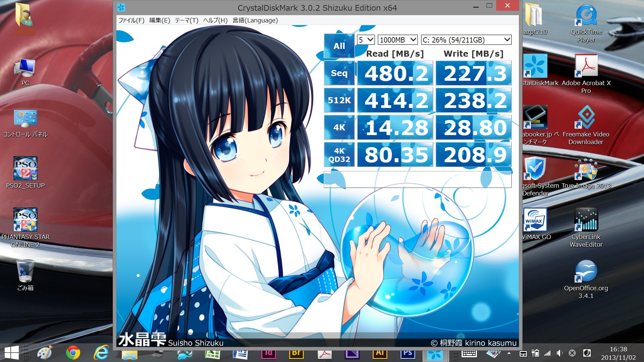
Task: Launch OpenOffice.org 3.4.1 shortcut
Action: tap(586, 271)
